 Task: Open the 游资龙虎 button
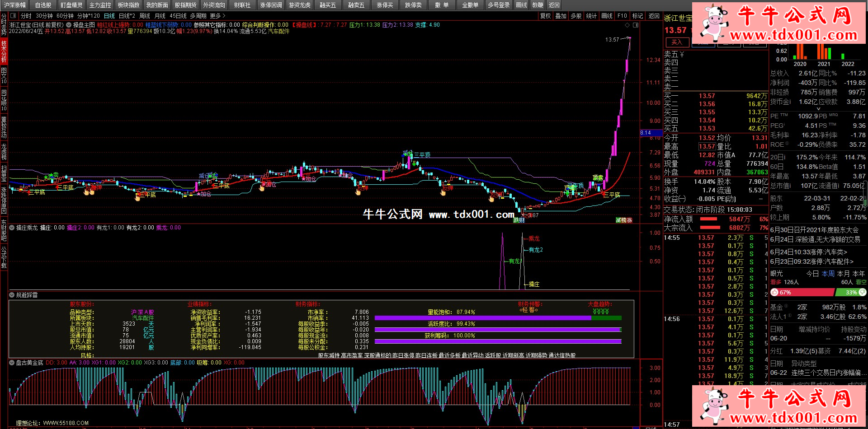(300, 5)
